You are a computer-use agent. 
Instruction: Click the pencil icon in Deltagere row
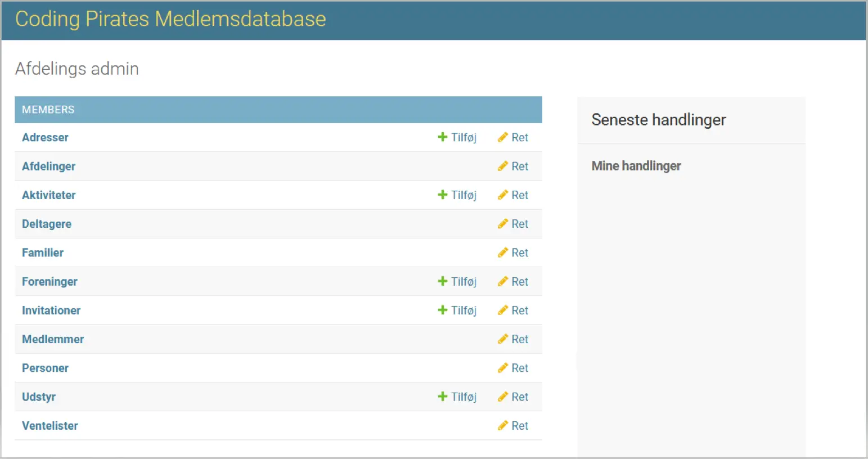503,224
